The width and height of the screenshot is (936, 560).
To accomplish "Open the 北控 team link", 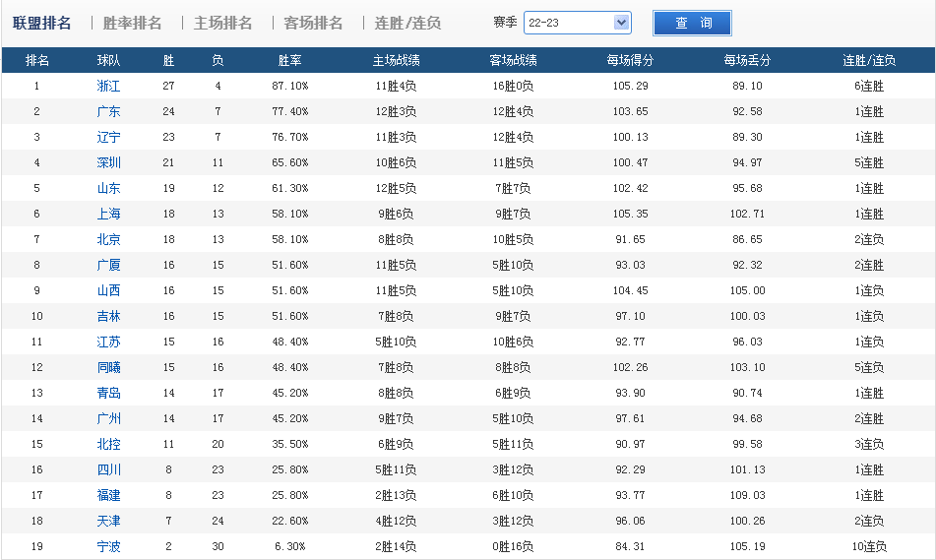I will click(108, 444).
